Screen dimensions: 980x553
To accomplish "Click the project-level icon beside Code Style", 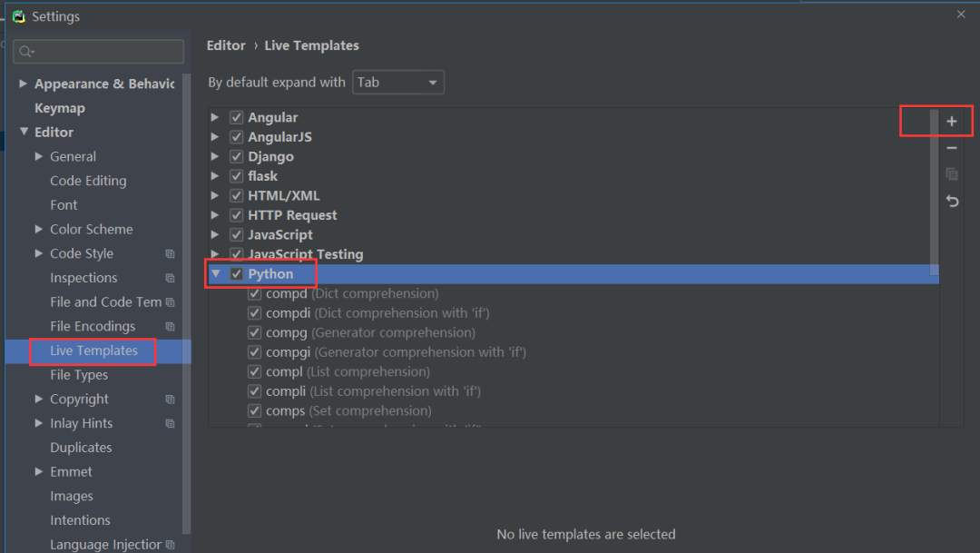I will tap(169, 253).
